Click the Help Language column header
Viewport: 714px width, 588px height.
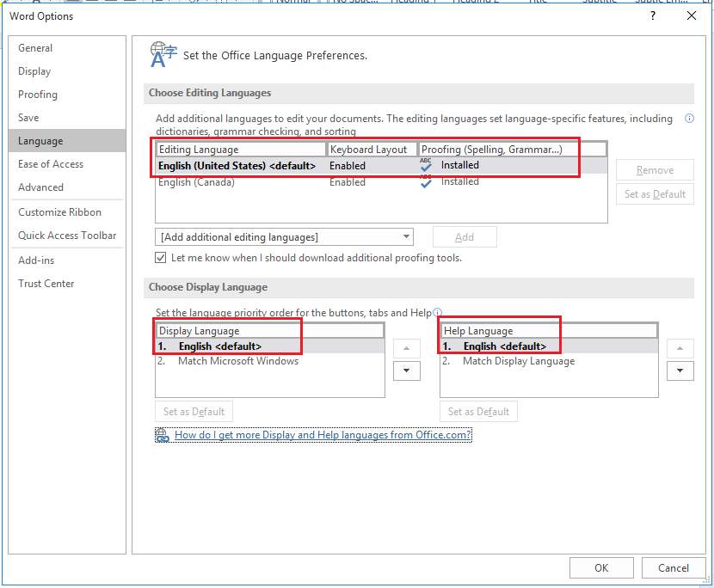coord(549,331)
